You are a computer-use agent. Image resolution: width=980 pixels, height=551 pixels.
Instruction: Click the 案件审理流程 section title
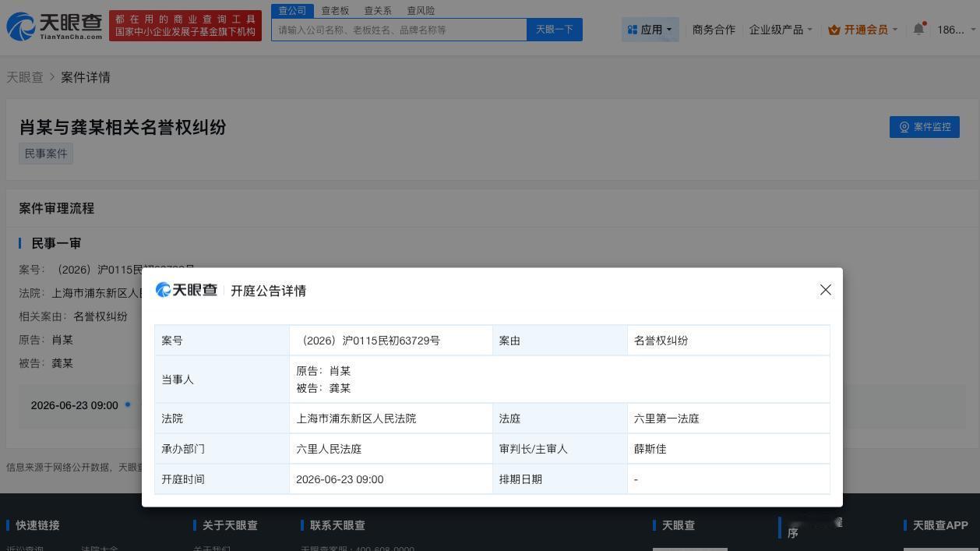[56, 208]
